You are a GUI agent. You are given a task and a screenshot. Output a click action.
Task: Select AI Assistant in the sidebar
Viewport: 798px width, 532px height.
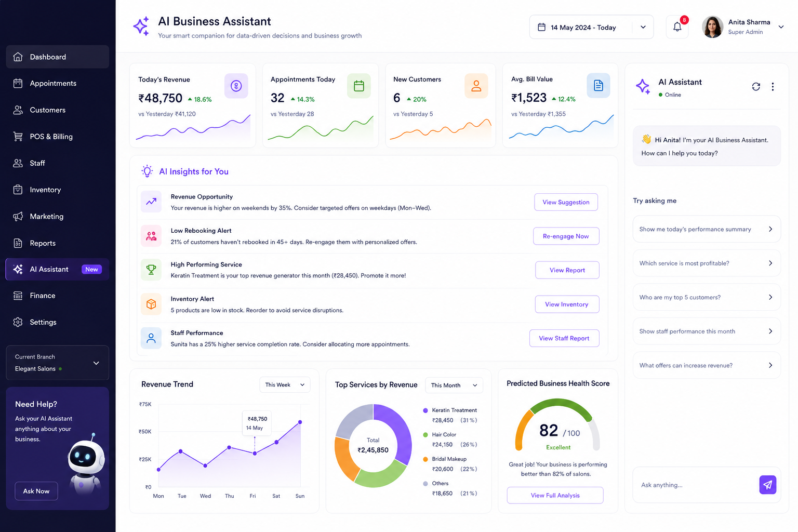[57, 269]
